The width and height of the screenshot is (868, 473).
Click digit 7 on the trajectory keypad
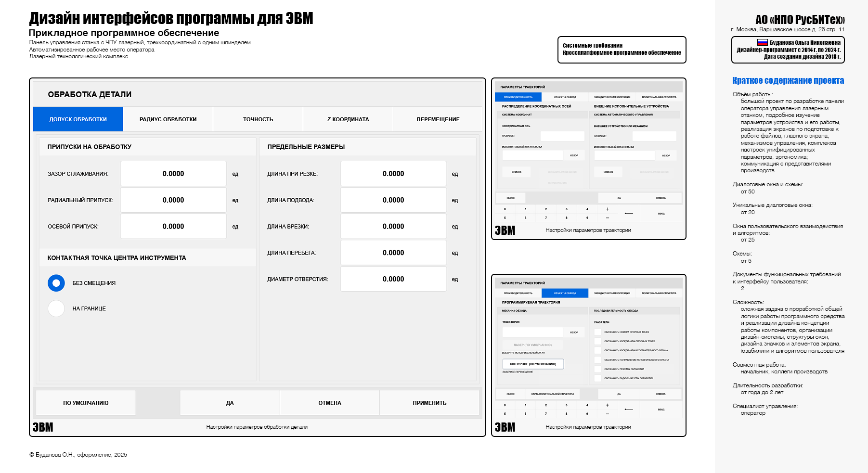pos(546,218)
